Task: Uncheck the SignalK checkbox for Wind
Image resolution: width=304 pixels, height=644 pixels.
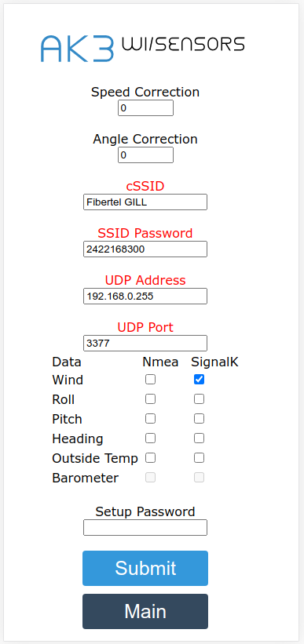Action: [199, 380]
